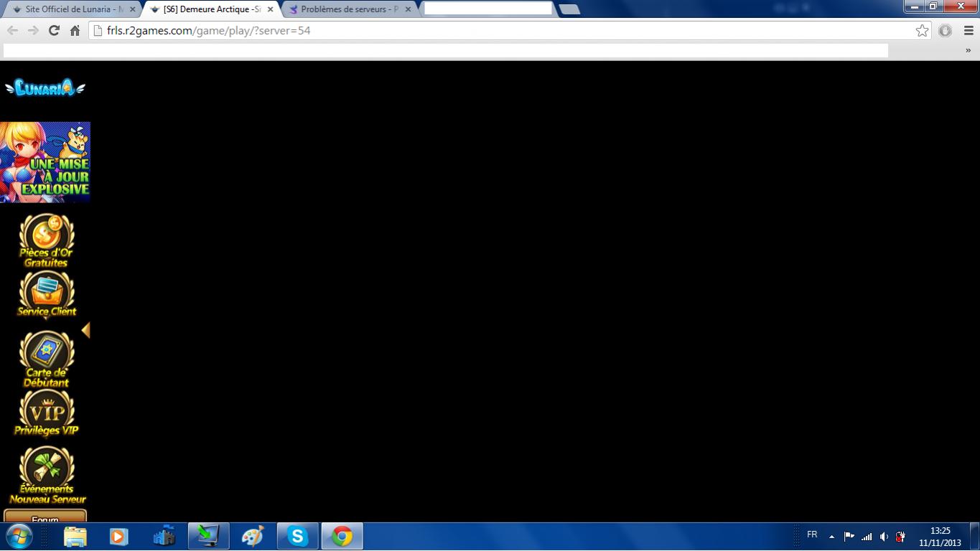Click the Lunaria logo
980x551 pixels.
[45, 88]
